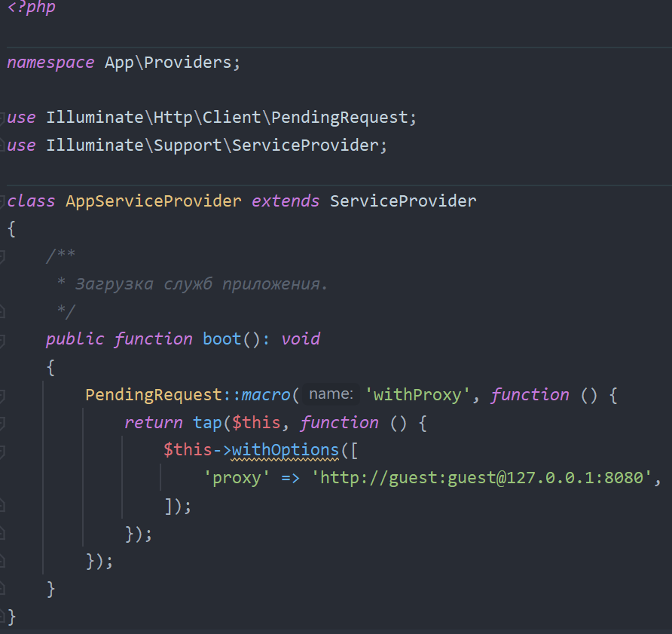Click the "]);" closing withOptions
Screen dimensions: 672x634
click(x=178, y=506)
